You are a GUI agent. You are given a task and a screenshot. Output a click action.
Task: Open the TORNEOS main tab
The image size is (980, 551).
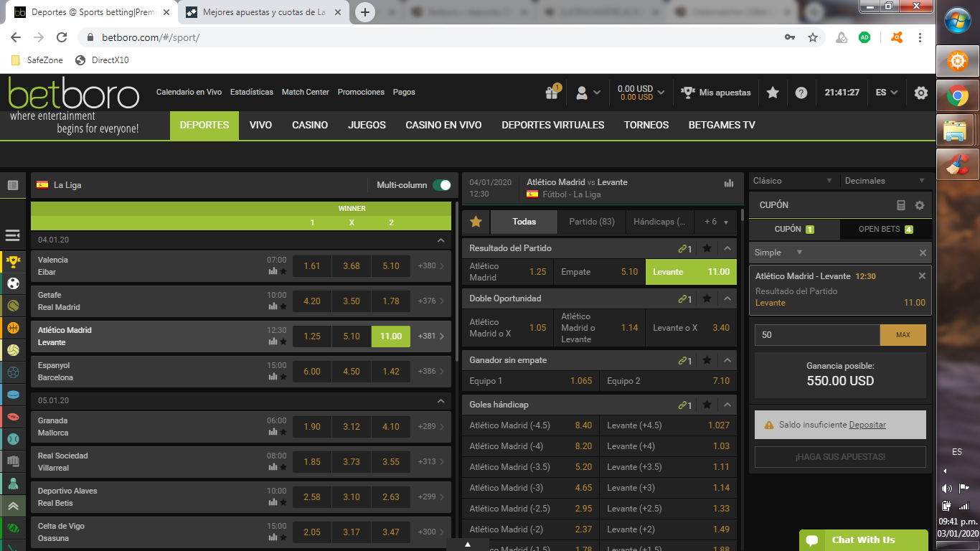click(x=646, y=125)
